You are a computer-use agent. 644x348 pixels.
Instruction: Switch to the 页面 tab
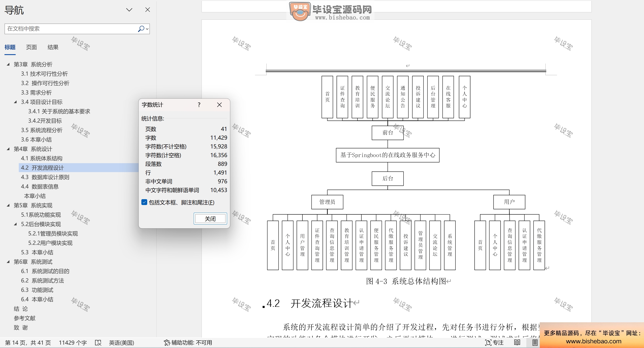32,47
